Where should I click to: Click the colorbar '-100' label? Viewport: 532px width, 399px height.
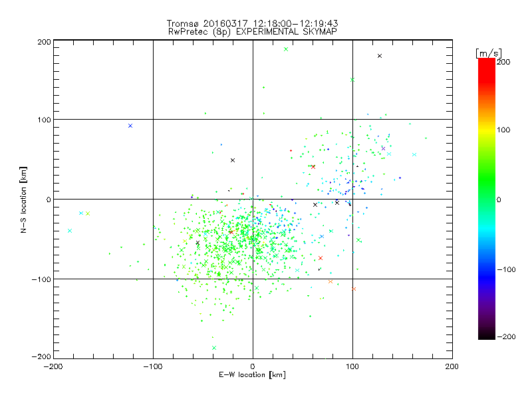click(x=506, y=269)
